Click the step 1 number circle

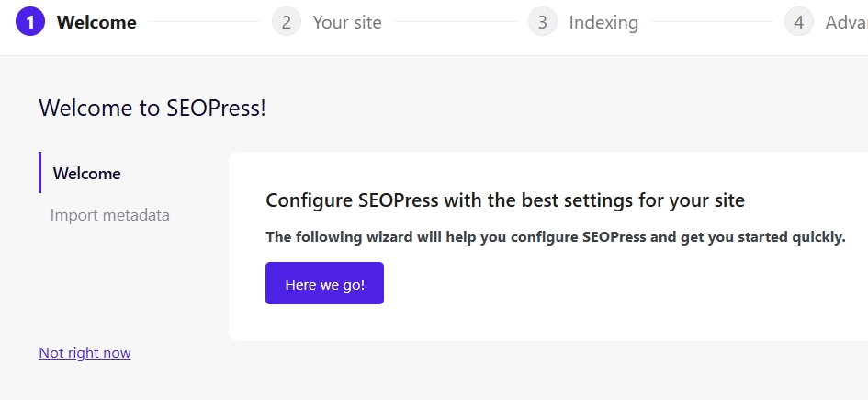(x=30, y=22)
